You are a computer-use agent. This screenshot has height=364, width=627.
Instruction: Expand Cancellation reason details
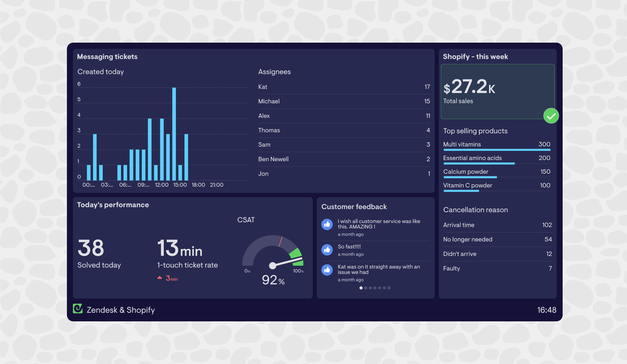476,210
